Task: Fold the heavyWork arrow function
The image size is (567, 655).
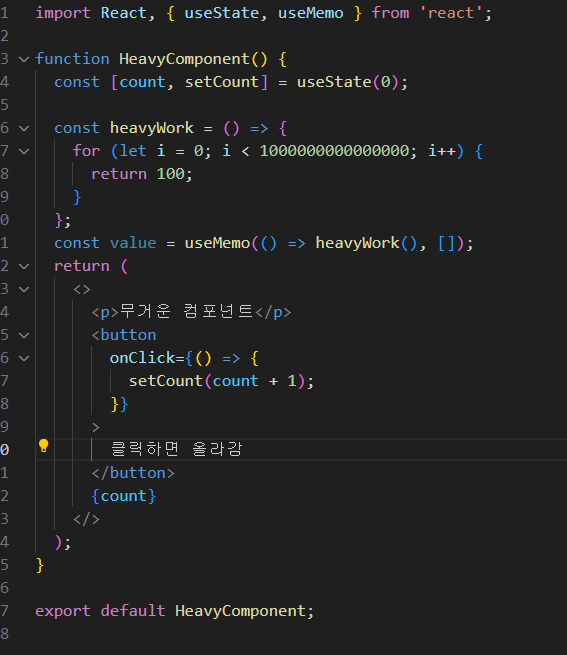Action: (x=24, y=128)
